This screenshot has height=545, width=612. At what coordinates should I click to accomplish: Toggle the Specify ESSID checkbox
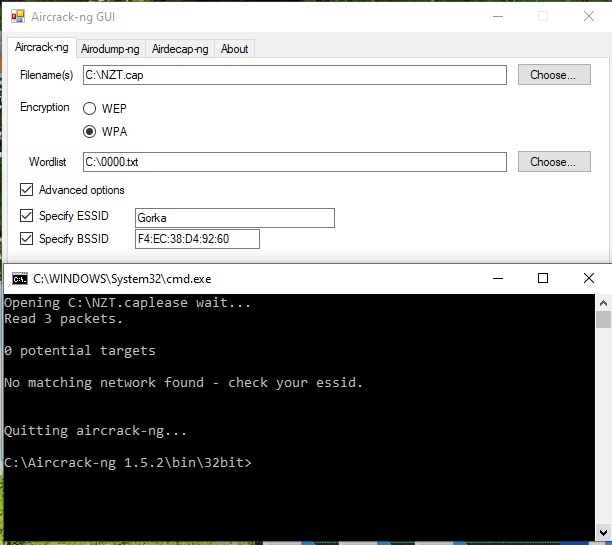coord(26,216)
